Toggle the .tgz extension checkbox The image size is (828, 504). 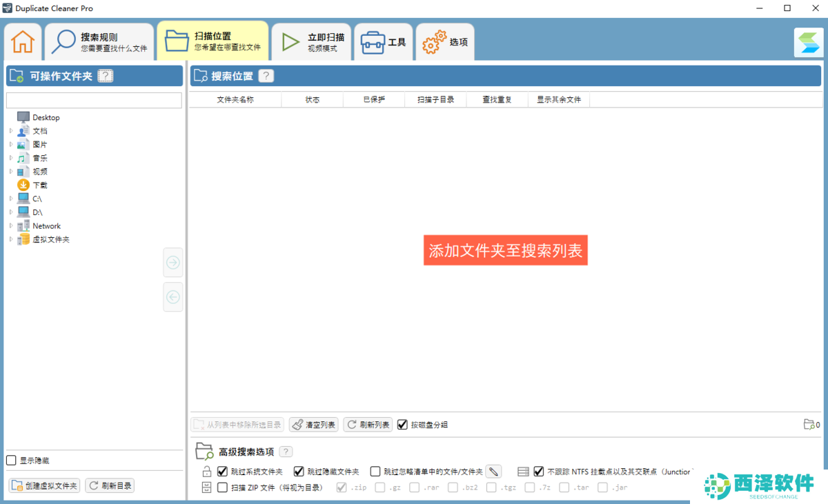coord(491,487)
